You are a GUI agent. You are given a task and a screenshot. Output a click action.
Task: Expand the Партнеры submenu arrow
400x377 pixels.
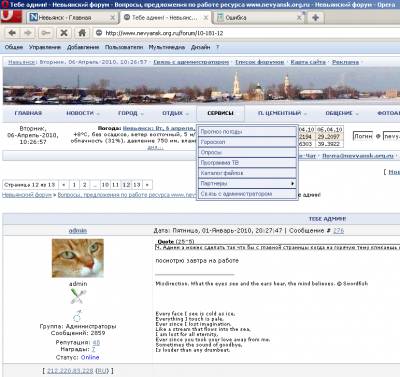tap(292, 183)
